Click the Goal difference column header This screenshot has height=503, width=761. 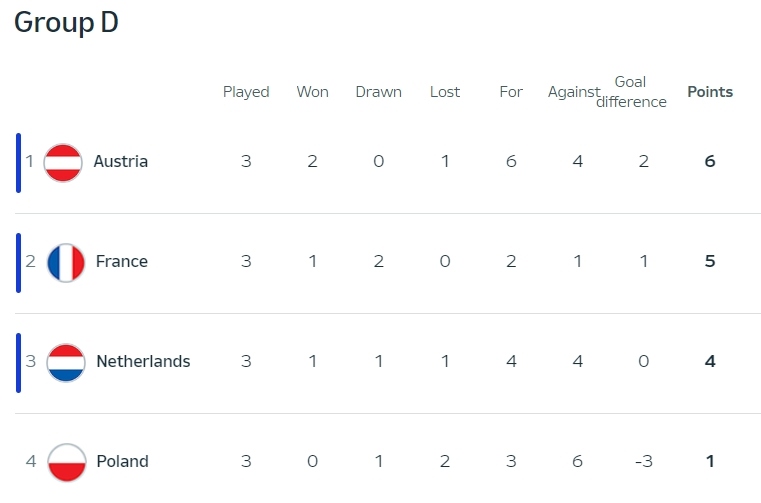click(631, 92)
